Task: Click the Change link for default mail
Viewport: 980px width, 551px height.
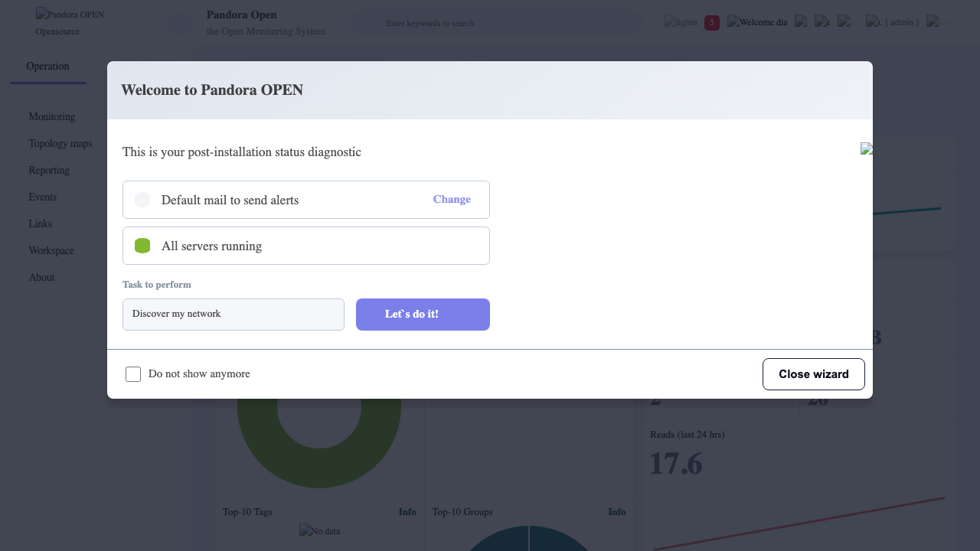Action: 452,199
